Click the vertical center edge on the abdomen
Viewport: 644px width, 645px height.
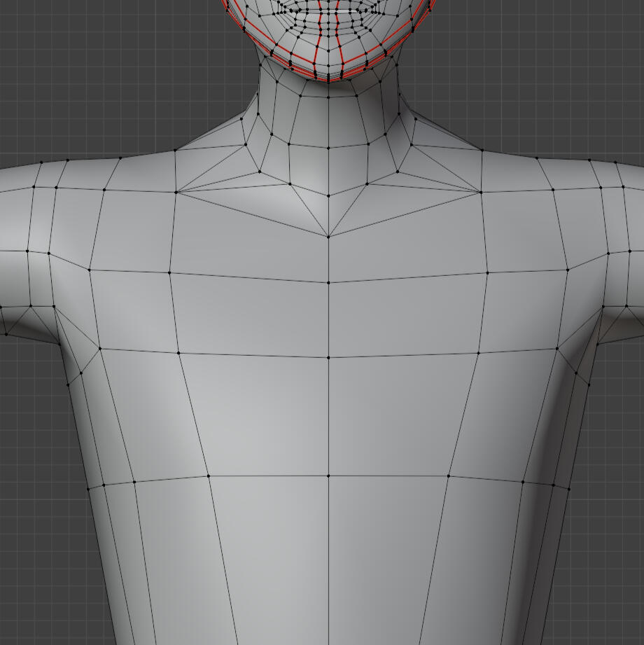click(328, 560)
